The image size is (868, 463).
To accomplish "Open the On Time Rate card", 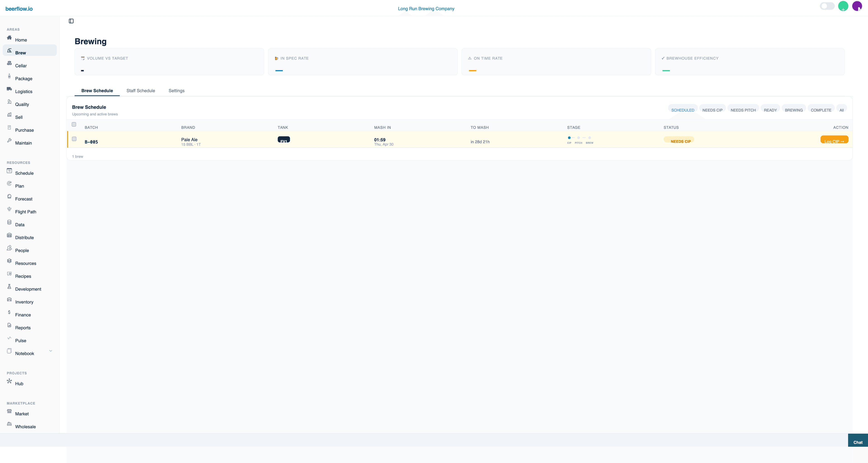I will pos(556,62).
